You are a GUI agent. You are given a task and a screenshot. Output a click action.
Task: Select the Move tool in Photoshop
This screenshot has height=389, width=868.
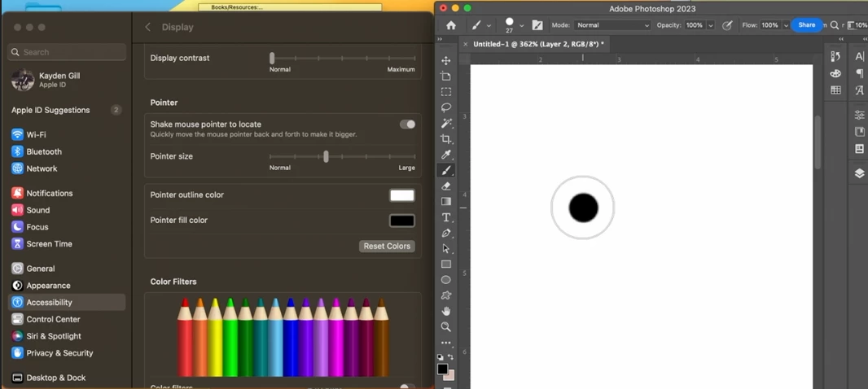(445, 61)
